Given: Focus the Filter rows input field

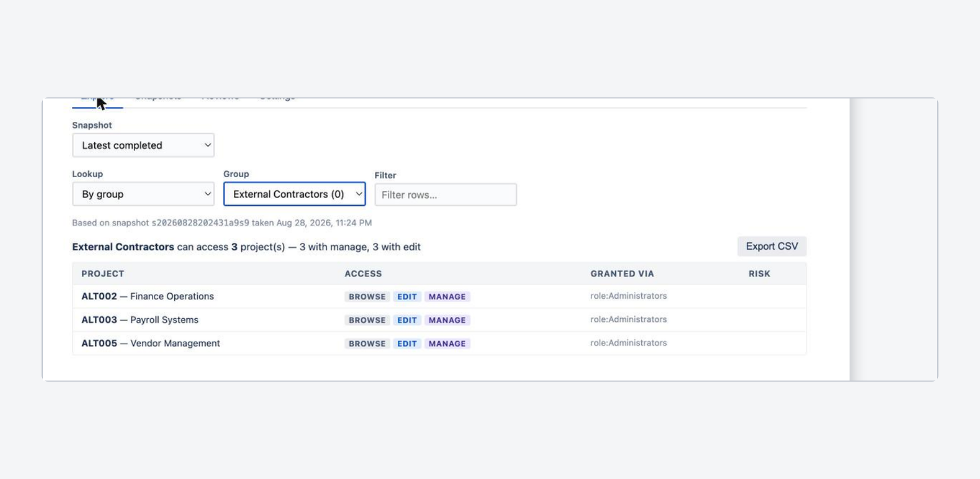Looking at the screenshot, I should coord(446,195).
